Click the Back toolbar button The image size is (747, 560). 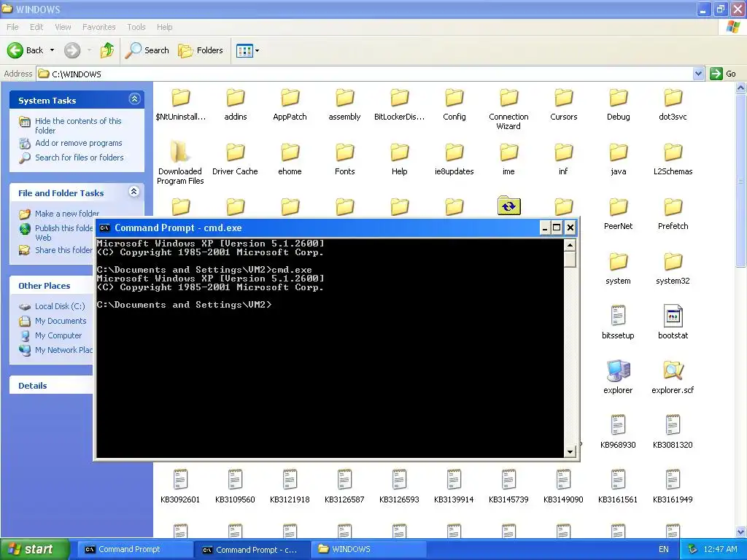tap(26, 50)
